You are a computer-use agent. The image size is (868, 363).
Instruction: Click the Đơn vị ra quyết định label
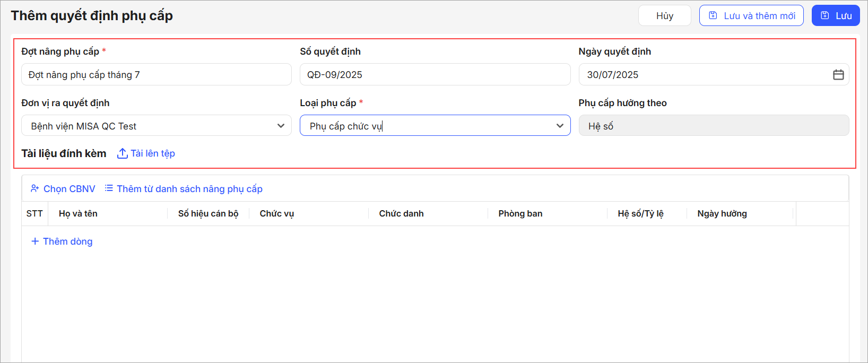pyautogui.click(x=65, y=103)
